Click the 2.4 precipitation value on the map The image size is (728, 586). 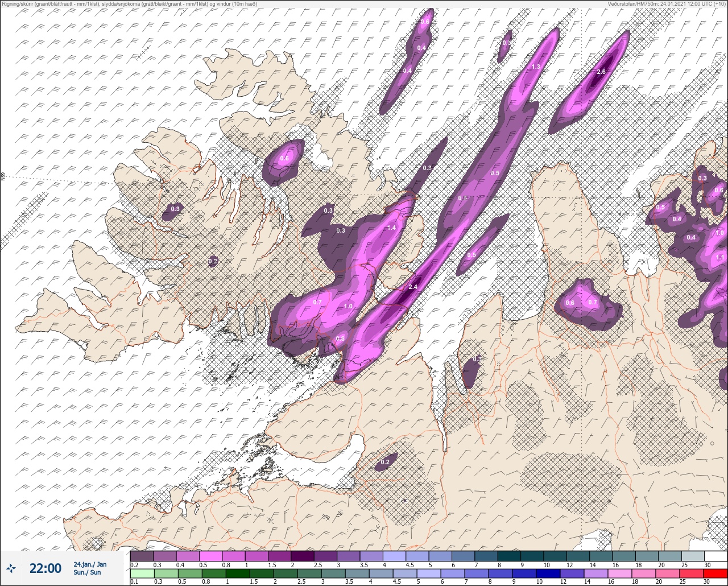[413, 287]
